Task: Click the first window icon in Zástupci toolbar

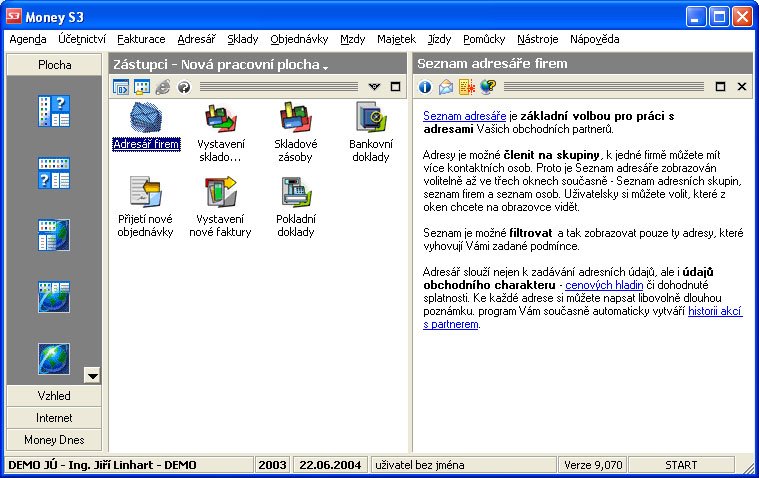Action: point(121,87)
